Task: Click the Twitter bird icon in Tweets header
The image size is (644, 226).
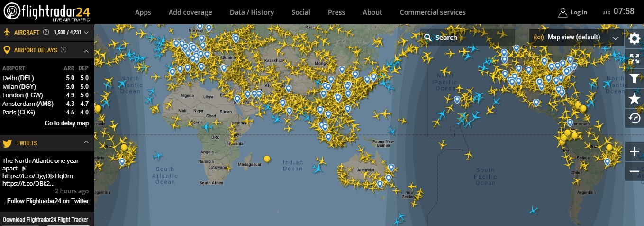Action: tap(7, 143)
